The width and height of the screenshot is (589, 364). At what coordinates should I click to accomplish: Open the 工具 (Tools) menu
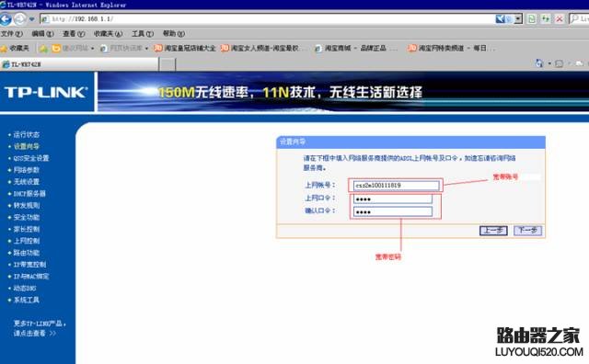[143, 34]
